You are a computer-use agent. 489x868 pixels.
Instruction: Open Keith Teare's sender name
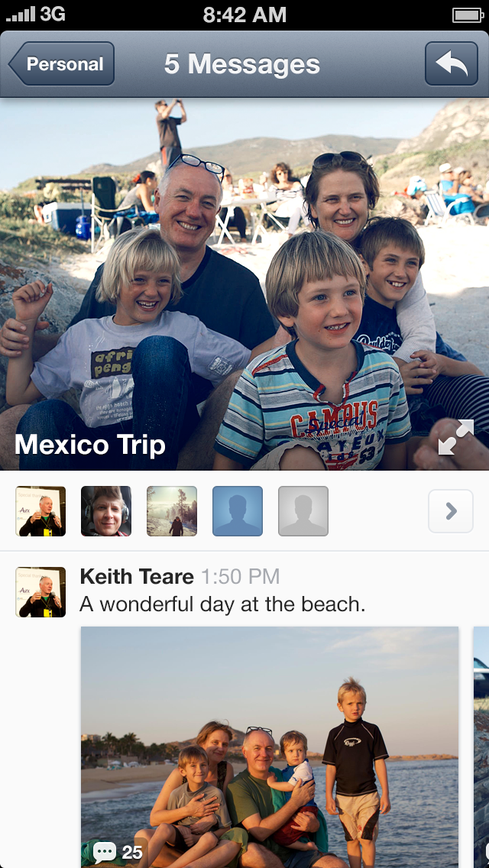click(x=137, y=577)
